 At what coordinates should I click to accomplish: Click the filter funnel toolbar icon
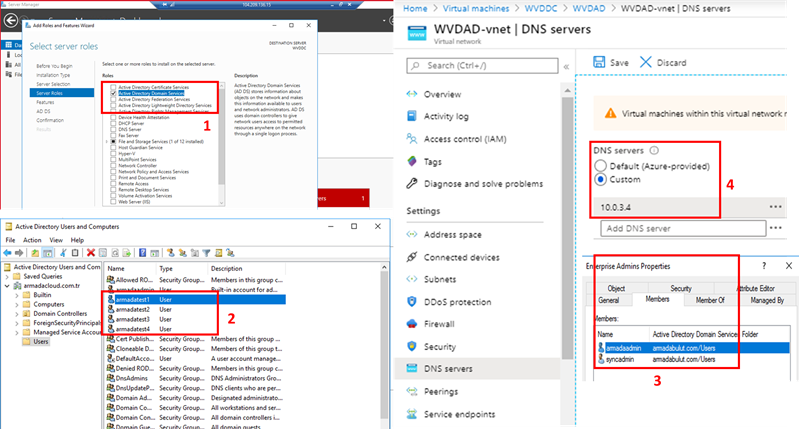click(206, 253)
